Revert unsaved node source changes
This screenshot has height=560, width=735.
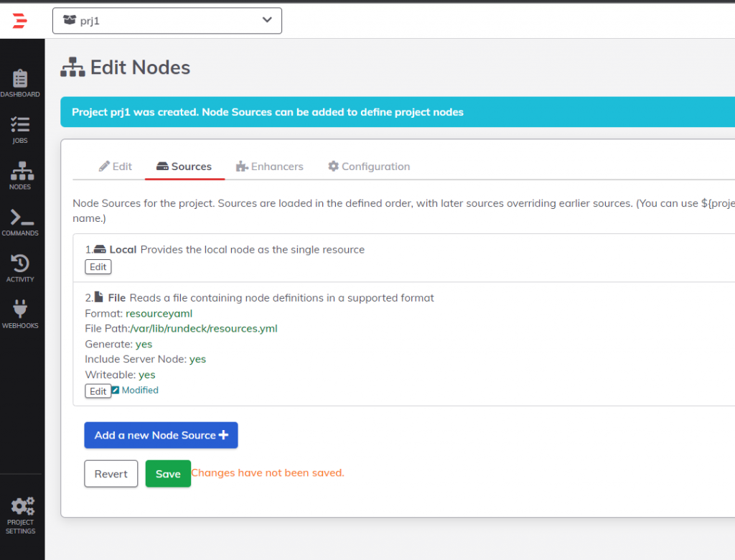pos(111,474)
